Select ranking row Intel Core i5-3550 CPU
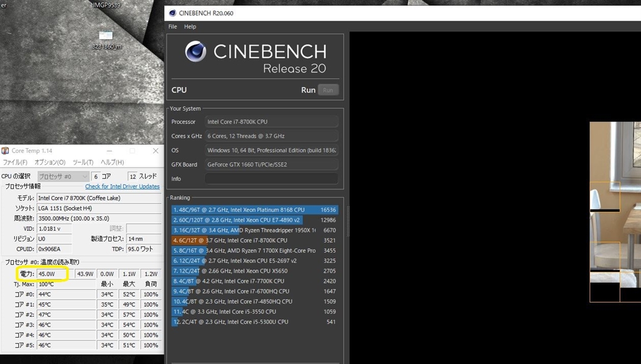The image size is (641, 364). pyautogui.click(x=255, y=311)
